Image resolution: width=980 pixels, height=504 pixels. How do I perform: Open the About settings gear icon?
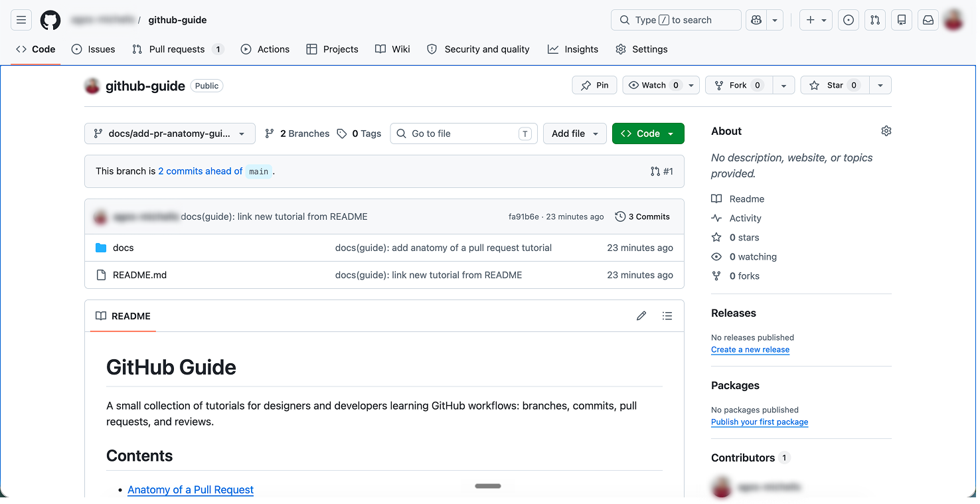tap(886, 131)
